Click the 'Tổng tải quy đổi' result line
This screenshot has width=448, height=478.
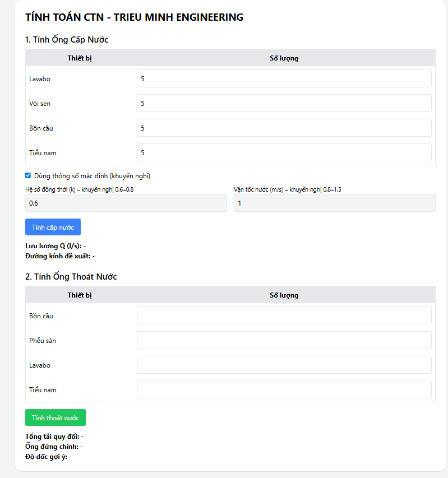click(54, 437)
